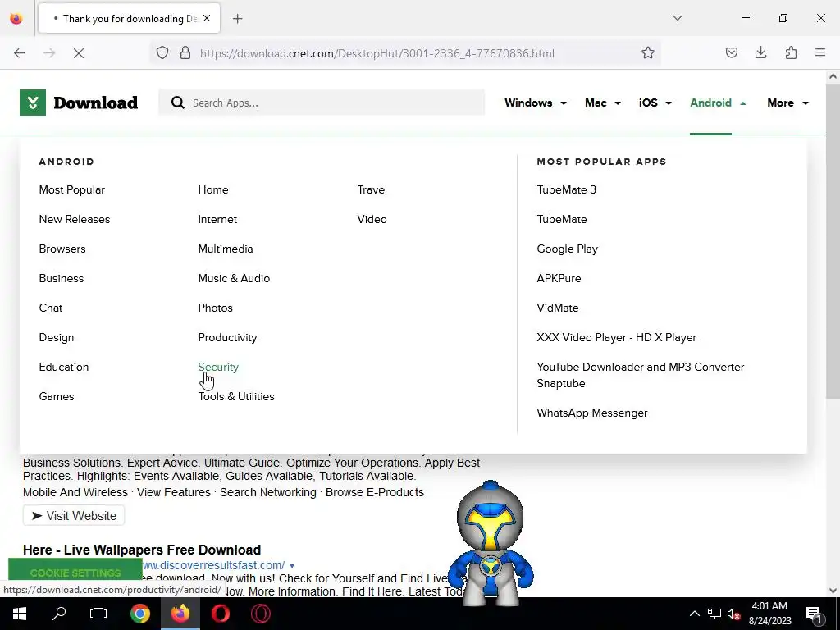This screenshot has height=630, width=840.
Task: Open the Video category
Action: coord(372,219)
